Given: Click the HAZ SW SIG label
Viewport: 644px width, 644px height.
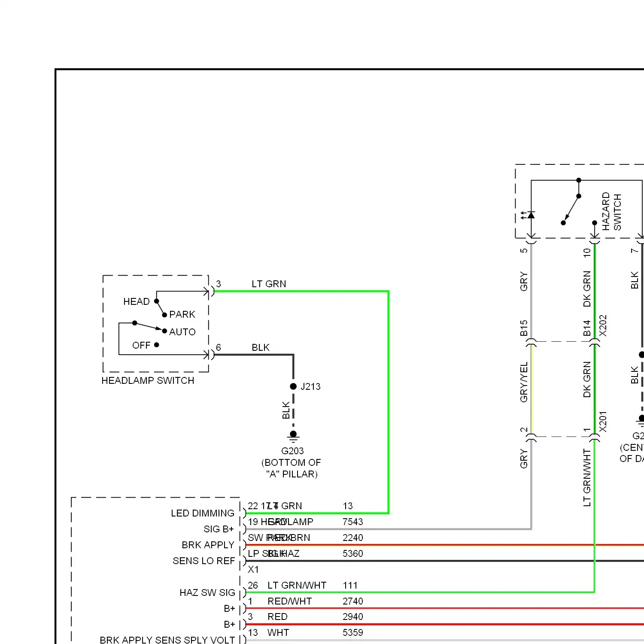Looking at the screenshot, I should coord(207,592).
